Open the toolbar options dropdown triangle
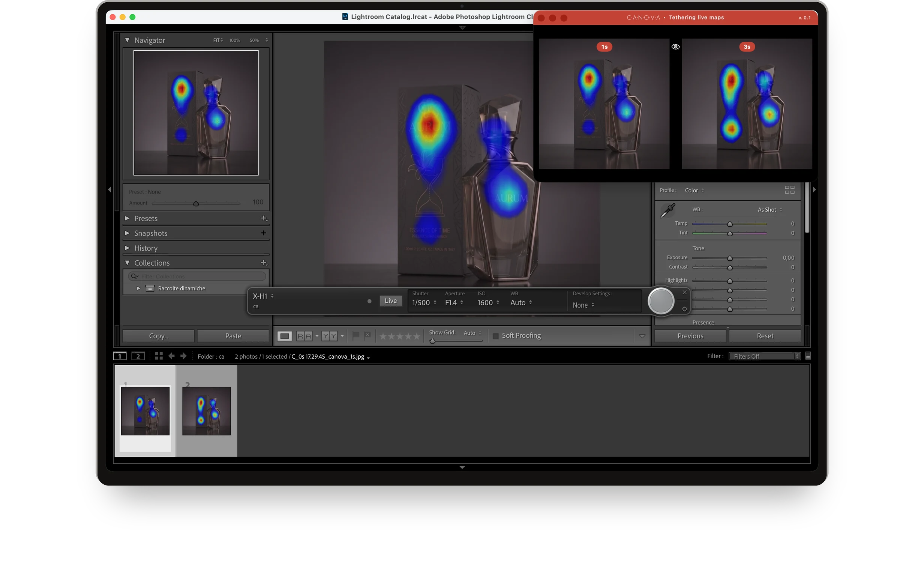The height and width of the screenshot is (574, 924). pyautogui.click(x=642, y=336)
